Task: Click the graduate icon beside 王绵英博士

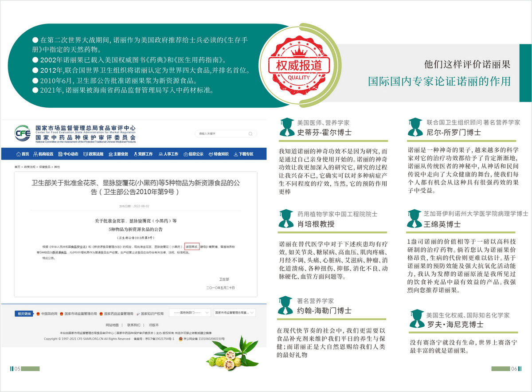Action: point(415,219)
